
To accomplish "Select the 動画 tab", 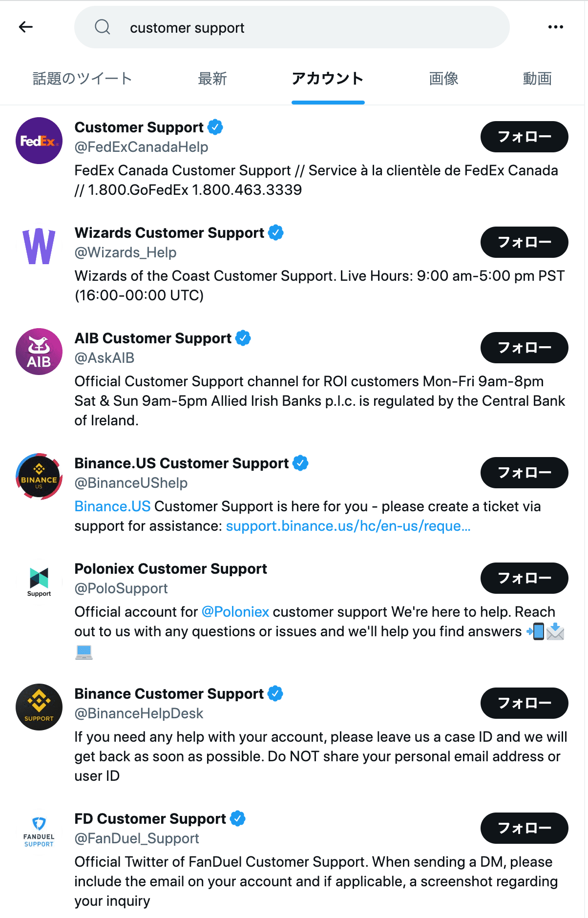I will point(537,79).
